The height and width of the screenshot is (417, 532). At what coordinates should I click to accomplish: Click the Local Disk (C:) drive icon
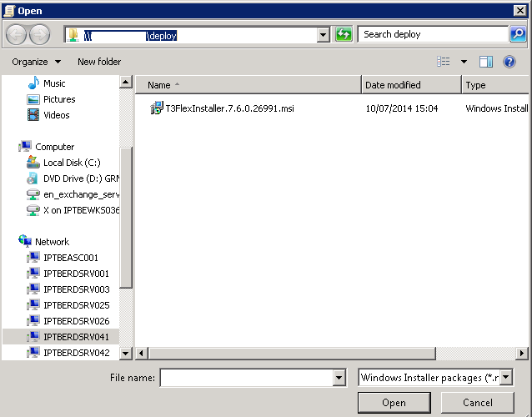pos(33,162)
